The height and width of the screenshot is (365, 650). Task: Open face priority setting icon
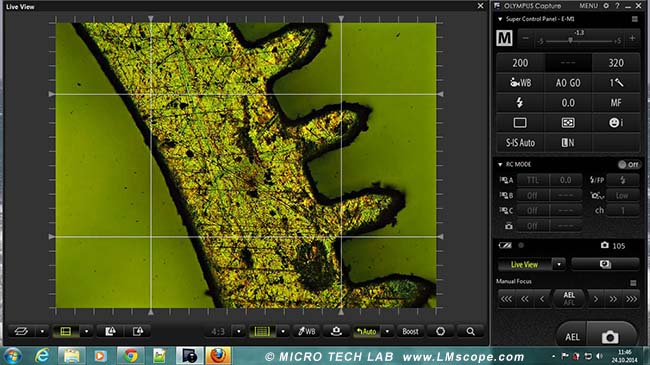pyautogui.click(x=616, y=122)
